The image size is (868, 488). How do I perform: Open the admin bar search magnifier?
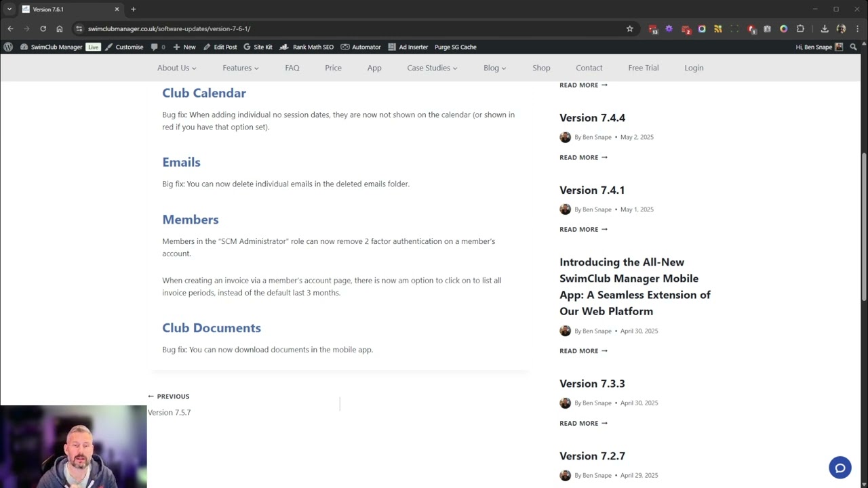[853, 47]
